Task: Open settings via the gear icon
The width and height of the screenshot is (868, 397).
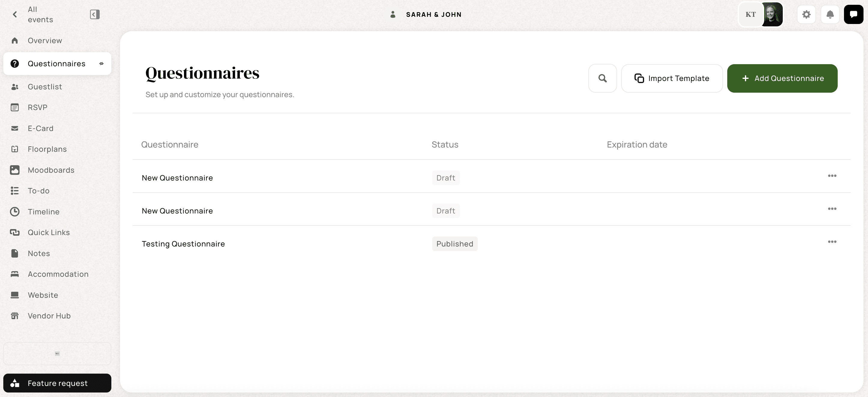Action: pyautogui.click(x=806, y=14)
